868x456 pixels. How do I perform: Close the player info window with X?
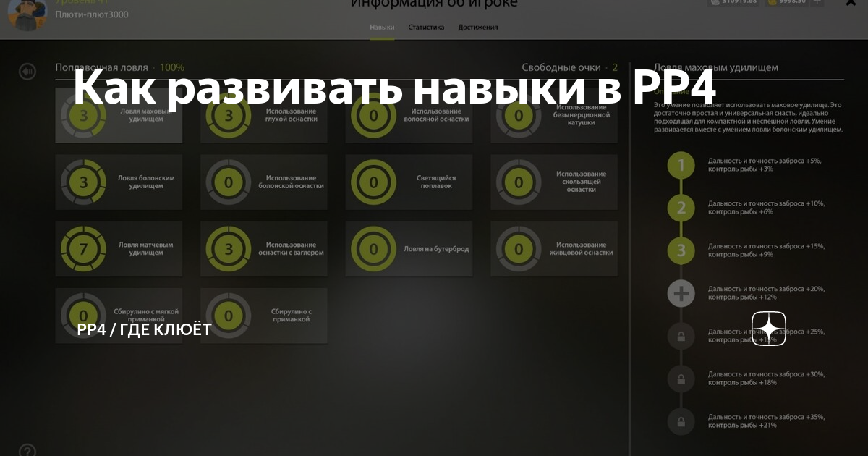[851, 4]
